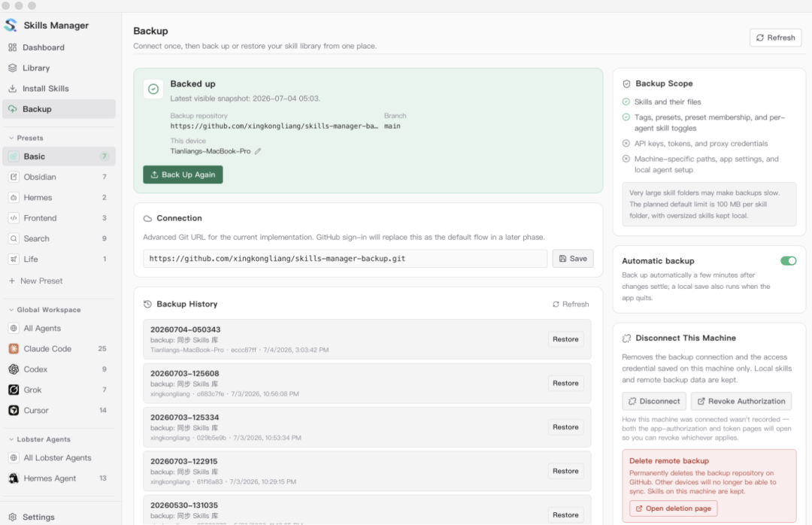The width and height of the screenshot is (812, 525).
Task: Turn off the Automatic backup switch
Action: pyautogui.click(x=788, y=261)
